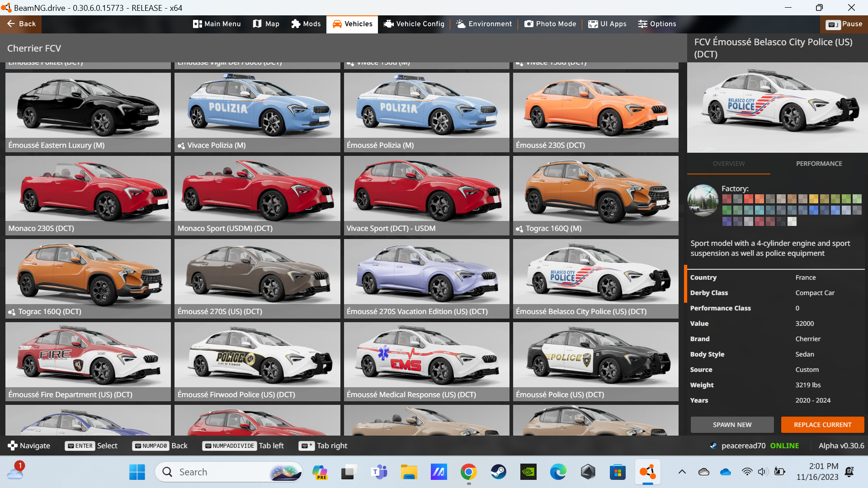Show hidden system tray icons

[x=682, y=472]
